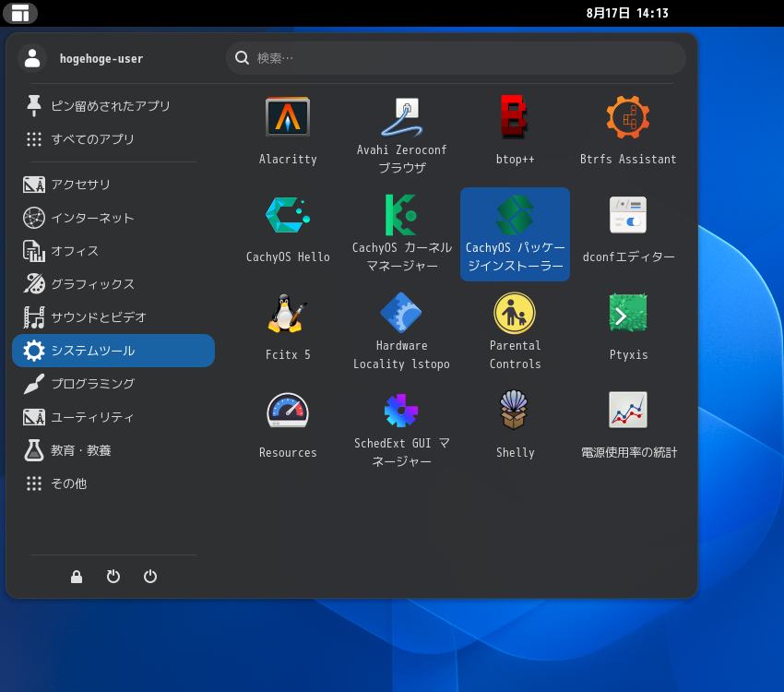Screen dimensions: 784x692
Task: Launch CachyOS Hello
Action: point(288,230)
